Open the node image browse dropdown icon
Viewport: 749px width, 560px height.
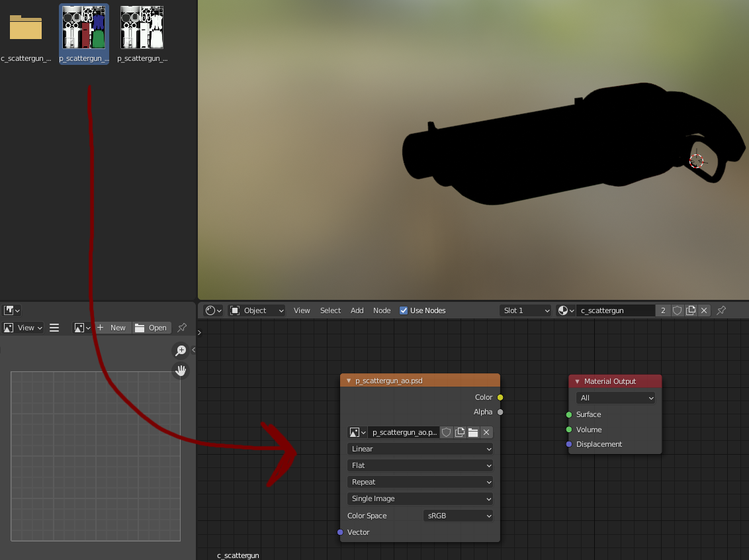click(x=357, y=432)
